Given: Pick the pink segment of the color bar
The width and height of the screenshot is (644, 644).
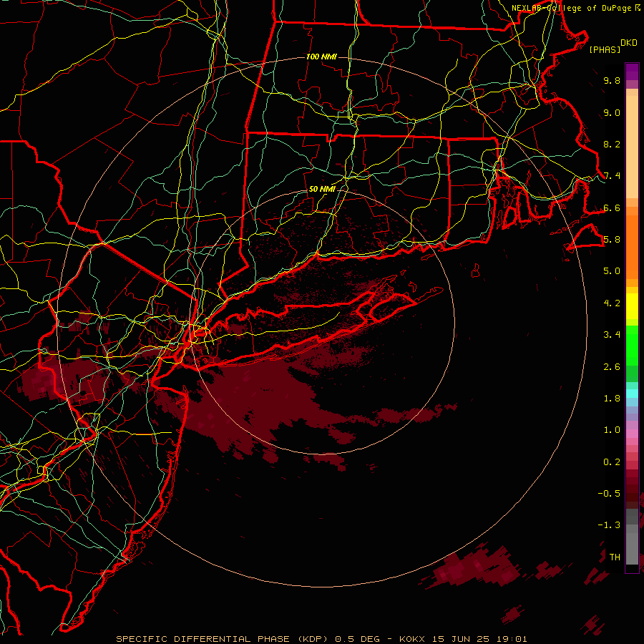Looking at the screenshot, I should coord(632,434).
